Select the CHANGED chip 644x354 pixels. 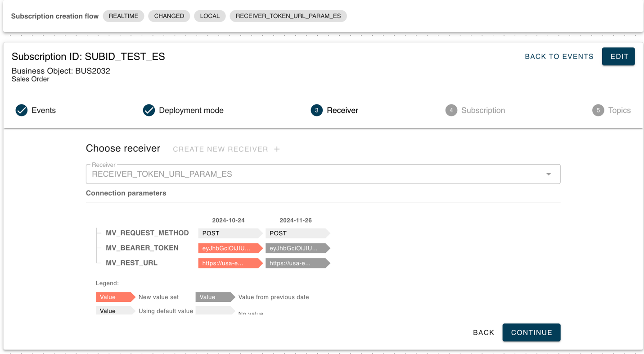click(169, 16)
